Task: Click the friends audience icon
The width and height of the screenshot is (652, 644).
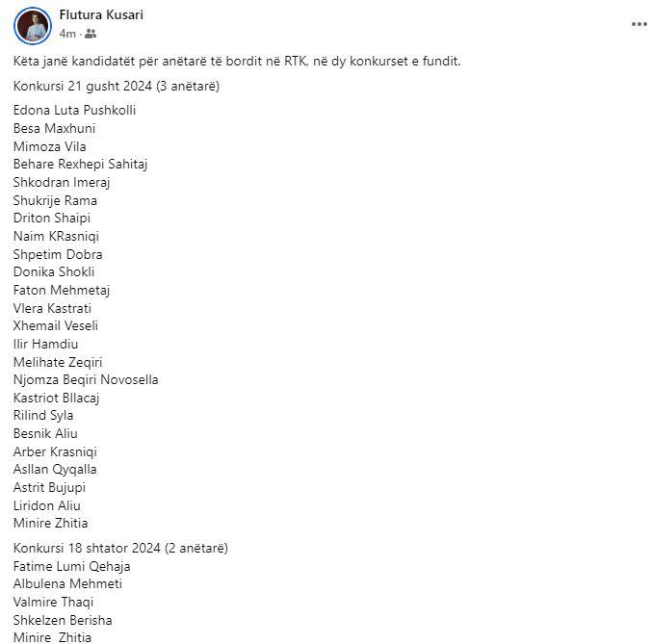Action: pyautogui.click(x=91, y=34)
